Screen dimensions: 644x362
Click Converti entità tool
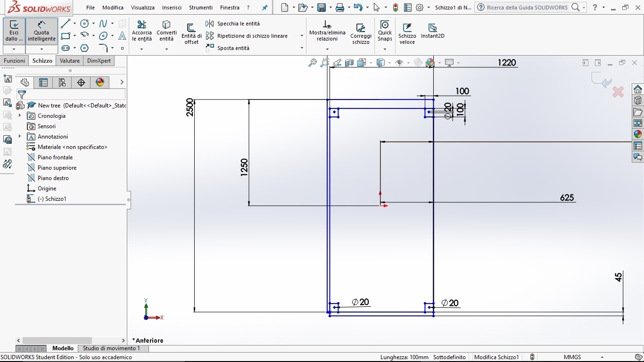[166, 31]
